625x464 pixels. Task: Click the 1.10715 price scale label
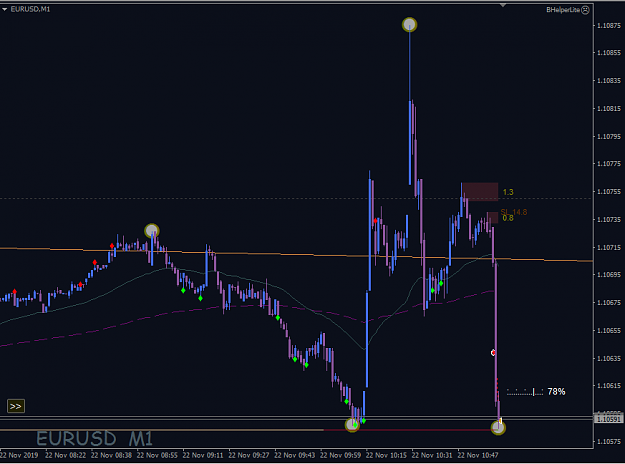pyautogui.click(x=609, y=248)
